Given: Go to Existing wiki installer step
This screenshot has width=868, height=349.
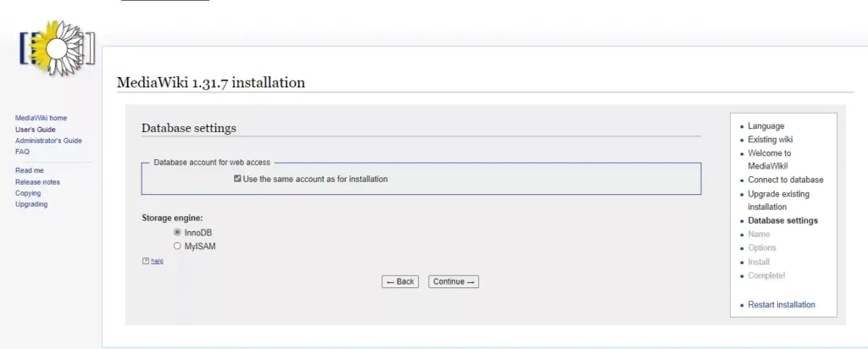Looking at the screenshot, I should pos(770,140).
